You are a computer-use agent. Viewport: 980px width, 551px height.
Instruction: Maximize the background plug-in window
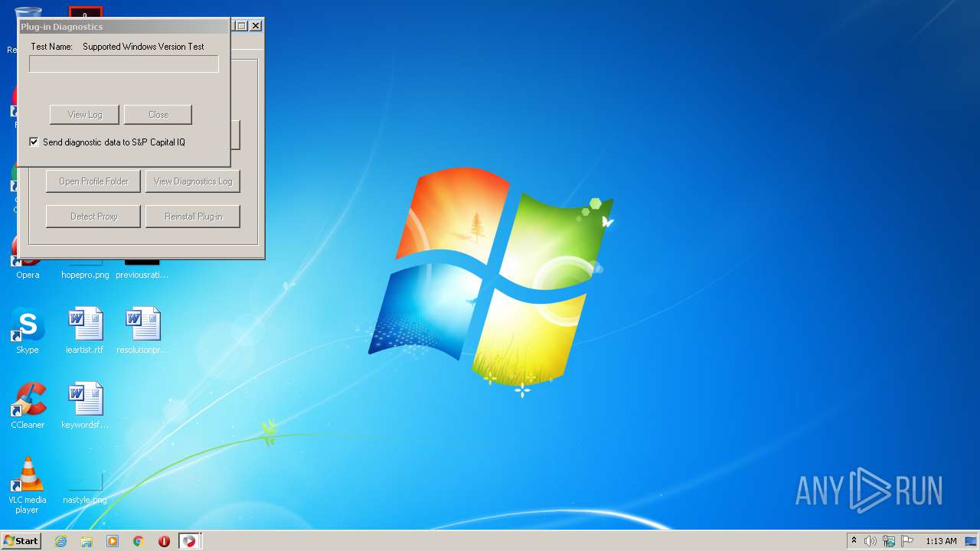pos(241,25)
